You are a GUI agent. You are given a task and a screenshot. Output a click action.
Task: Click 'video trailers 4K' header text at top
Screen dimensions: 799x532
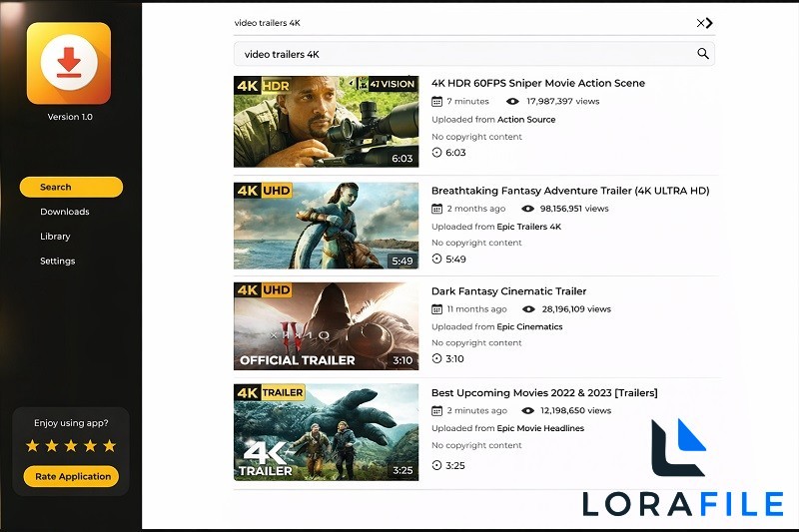click(267, 23)
